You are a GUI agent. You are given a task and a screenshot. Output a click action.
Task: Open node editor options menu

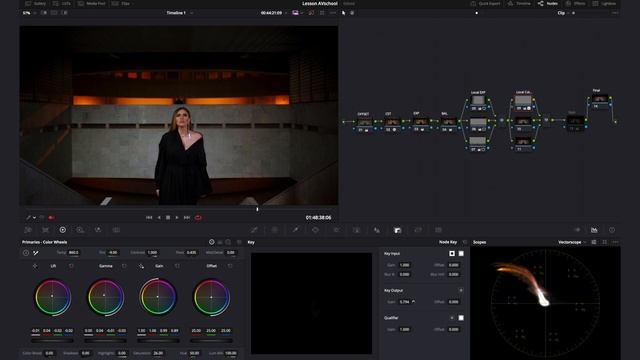click(615, 13)
